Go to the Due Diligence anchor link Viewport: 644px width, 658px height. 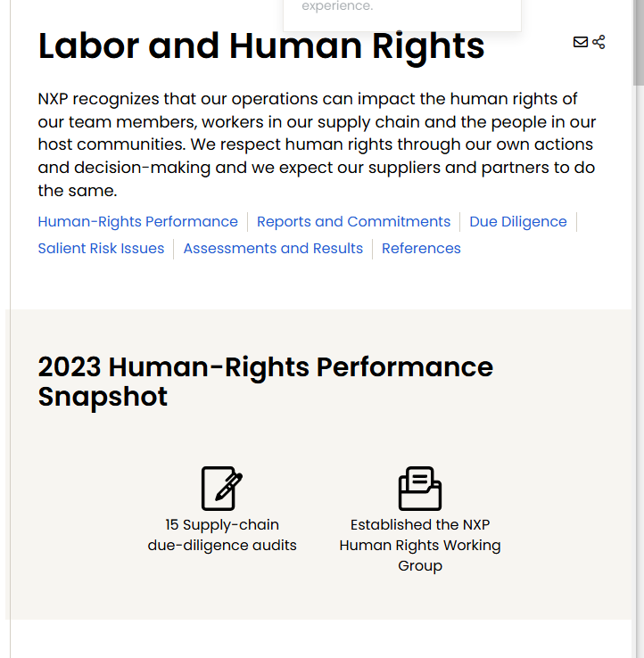518,222
